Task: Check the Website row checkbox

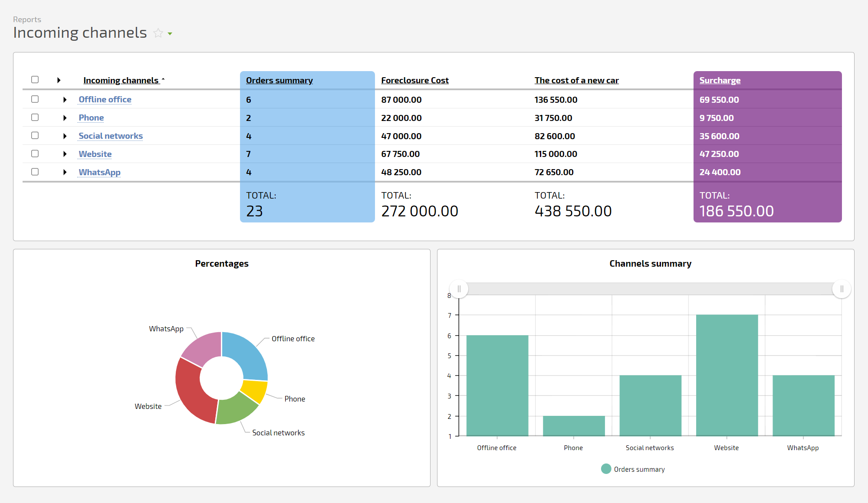Action: pos(35,154)
